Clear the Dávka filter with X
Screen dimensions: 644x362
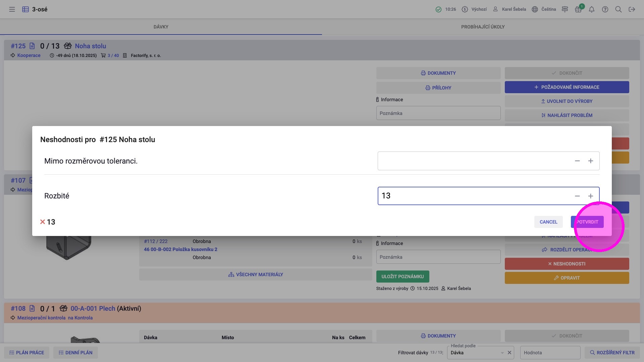click(x=509, y=353)
